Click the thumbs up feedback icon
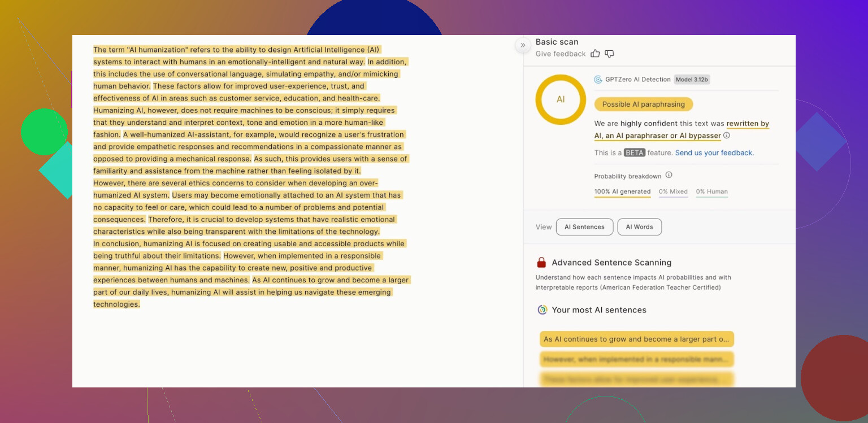868x423 pixels. click(x=595, y=54)
